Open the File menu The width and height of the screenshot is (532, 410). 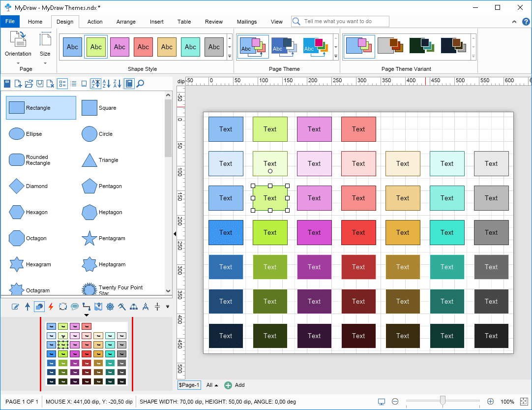tap(10, 22)
